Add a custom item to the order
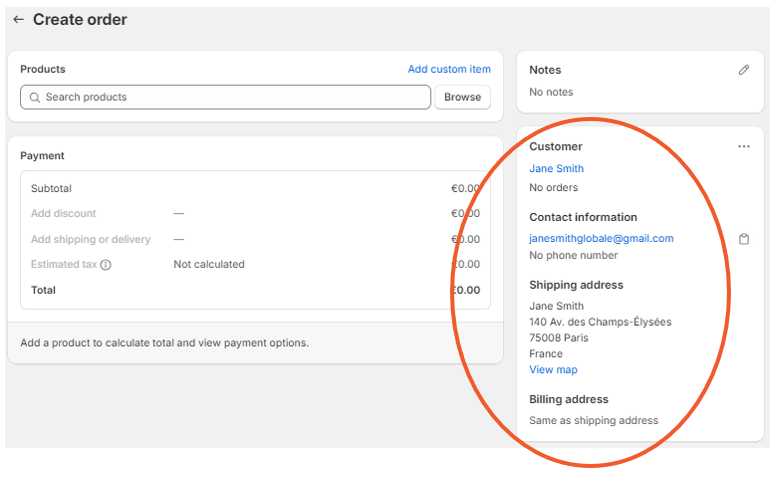 449,69
